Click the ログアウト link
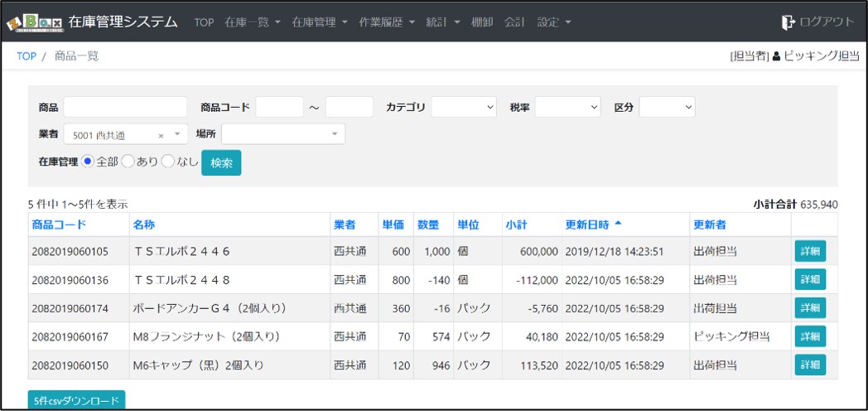 [x=827, y=22]
